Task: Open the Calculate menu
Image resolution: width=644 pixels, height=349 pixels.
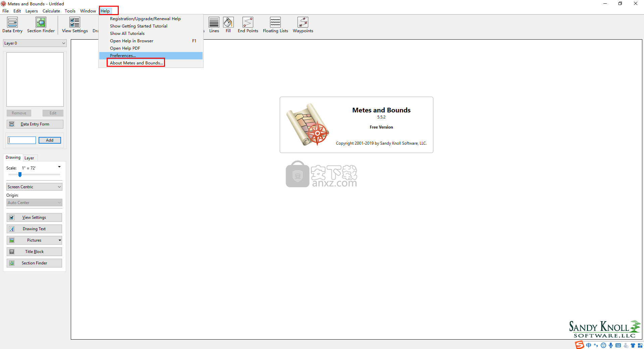Action: coord(51,11)
